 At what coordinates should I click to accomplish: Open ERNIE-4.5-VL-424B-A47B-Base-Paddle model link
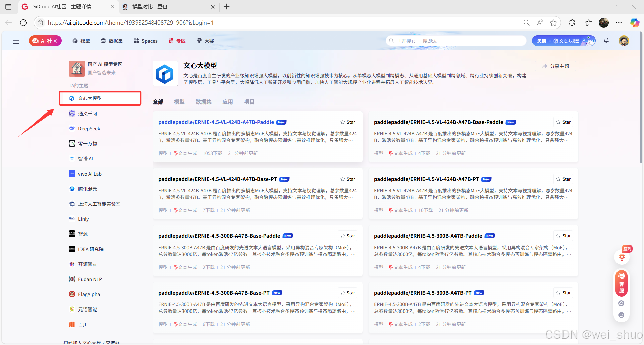[x=439, y=122]
